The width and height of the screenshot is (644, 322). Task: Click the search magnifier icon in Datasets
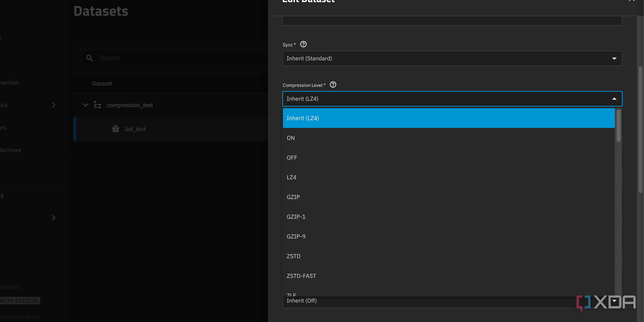click(90, 58)
